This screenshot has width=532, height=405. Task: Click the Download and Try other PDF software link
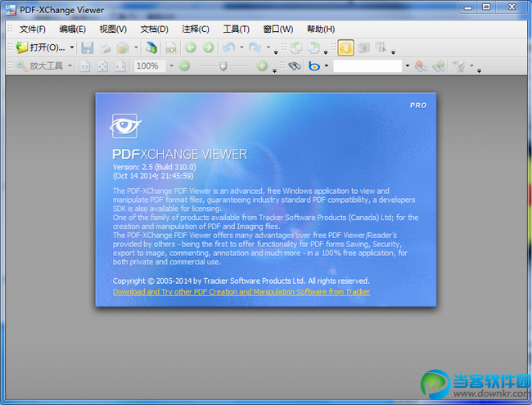(241, 292)
